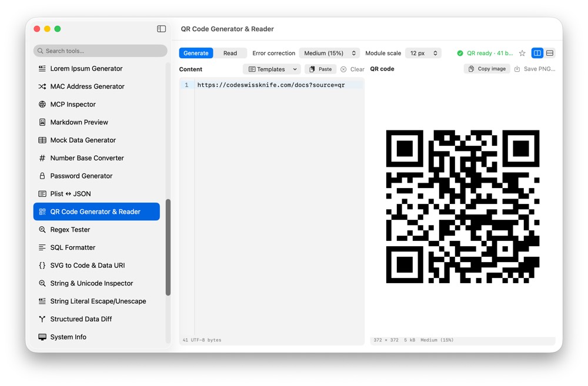588x386 pixels.
Task: Click the Plist JSON icon
Action: pyautogui.click(x=42, y=194)
